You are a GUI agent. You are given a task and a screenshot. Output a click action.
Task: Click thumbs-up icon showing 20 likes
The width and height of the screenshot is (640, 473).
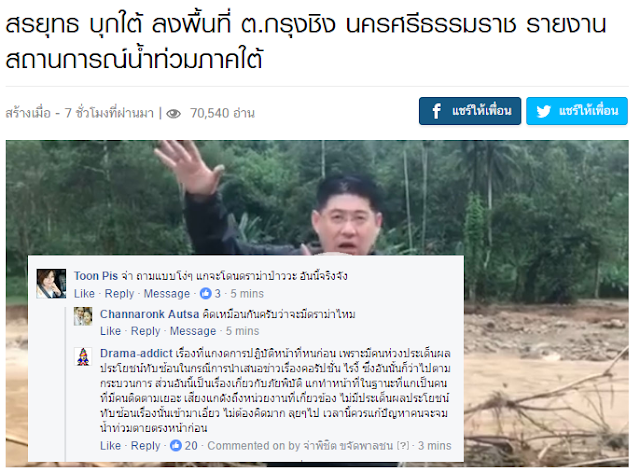tap(176, 445)
